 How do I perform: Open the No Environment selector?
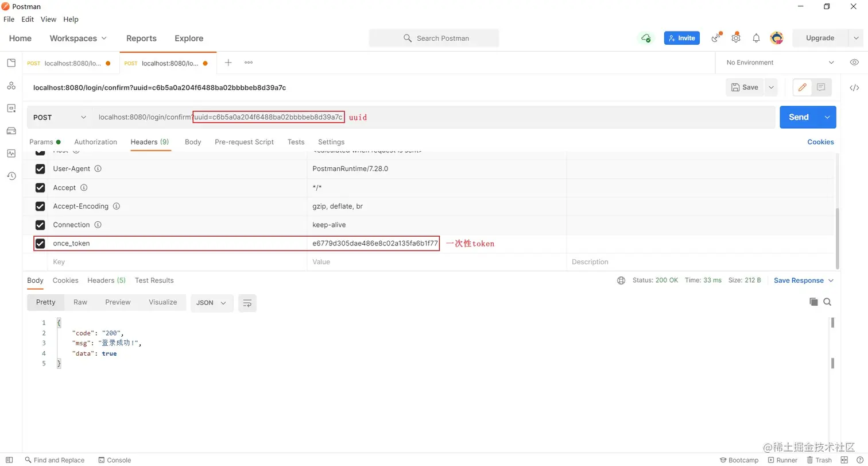(780, 62)
